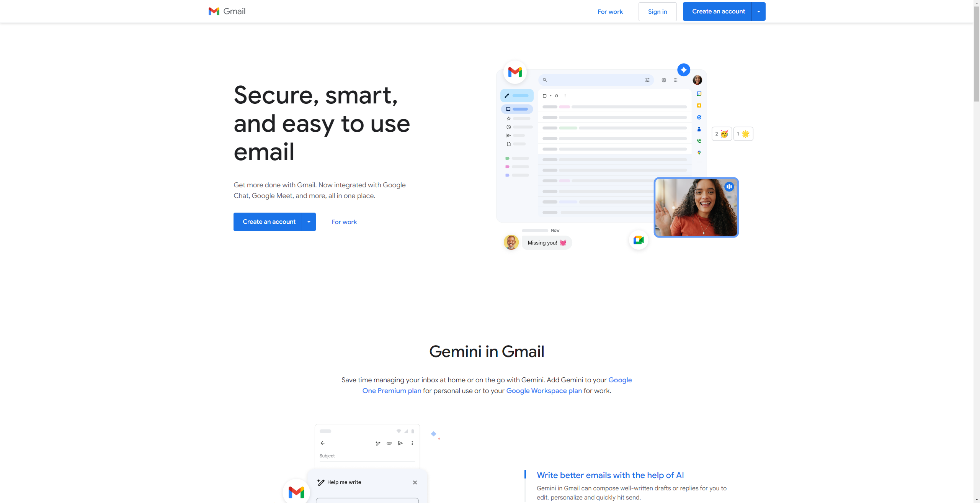Screen dimensions: 980x503
Task: Click the compose/edit pencil icon in sidebar
Action: point(507,96)
